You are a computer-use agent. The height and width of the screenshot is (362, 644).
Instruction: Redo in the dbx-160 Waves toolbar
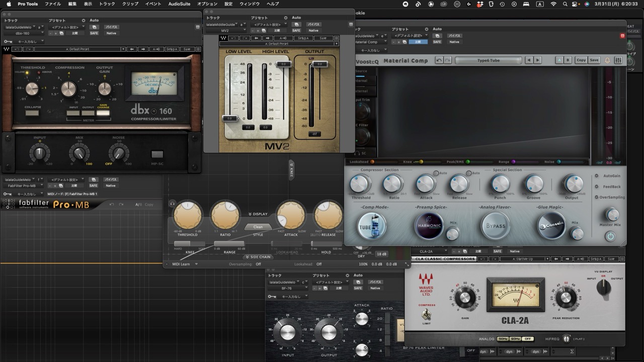(28, 49)
